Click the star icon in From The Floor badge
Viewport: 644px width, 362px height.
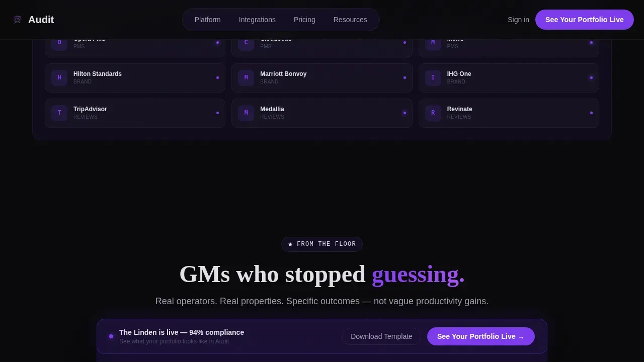pyautogui.click(x=290, y=244)
